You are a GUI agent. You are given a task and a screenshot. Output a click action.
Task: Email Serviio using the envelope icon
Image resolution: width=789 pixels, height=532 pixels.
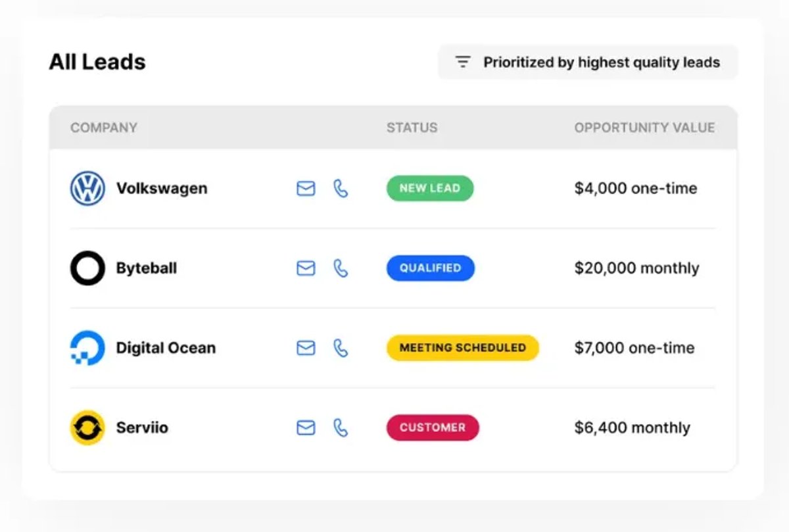tap(306, 427)
